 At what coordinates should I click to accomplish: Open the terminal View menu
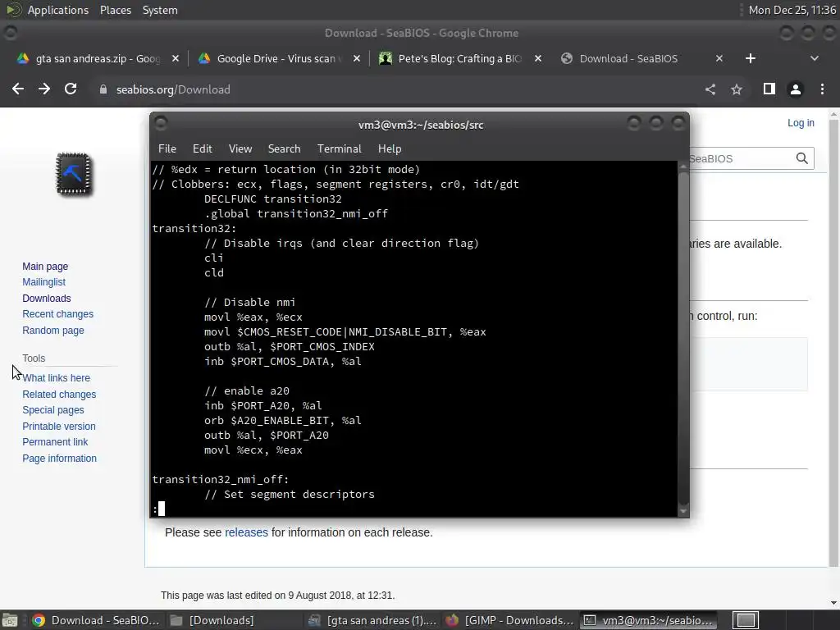(240, 149)
